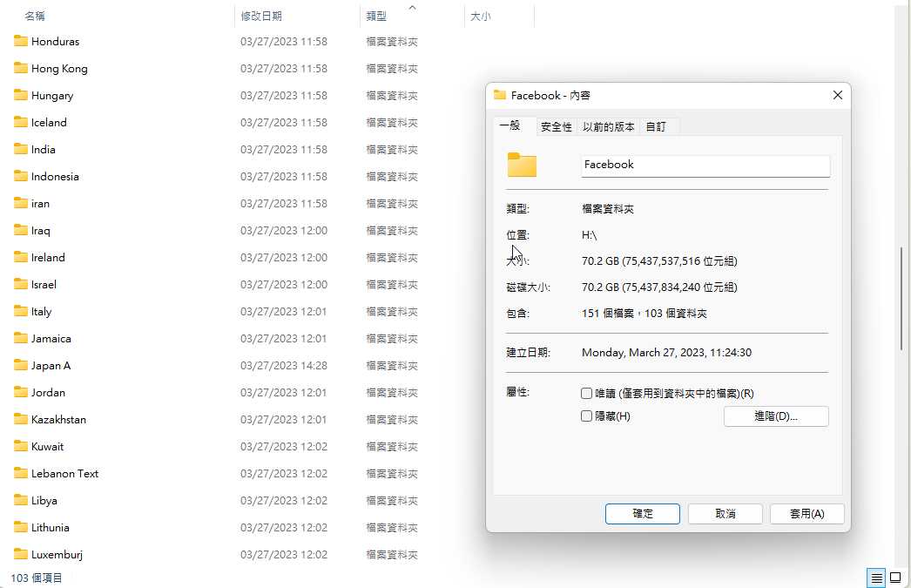Select the Ireland folder name
This screenshot has width=911, height=588.
pyautogui.click(x=48, y=257)
